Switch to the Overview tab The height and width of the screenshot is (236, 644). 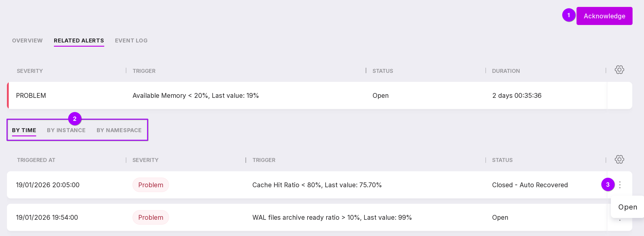coord(27,40)
